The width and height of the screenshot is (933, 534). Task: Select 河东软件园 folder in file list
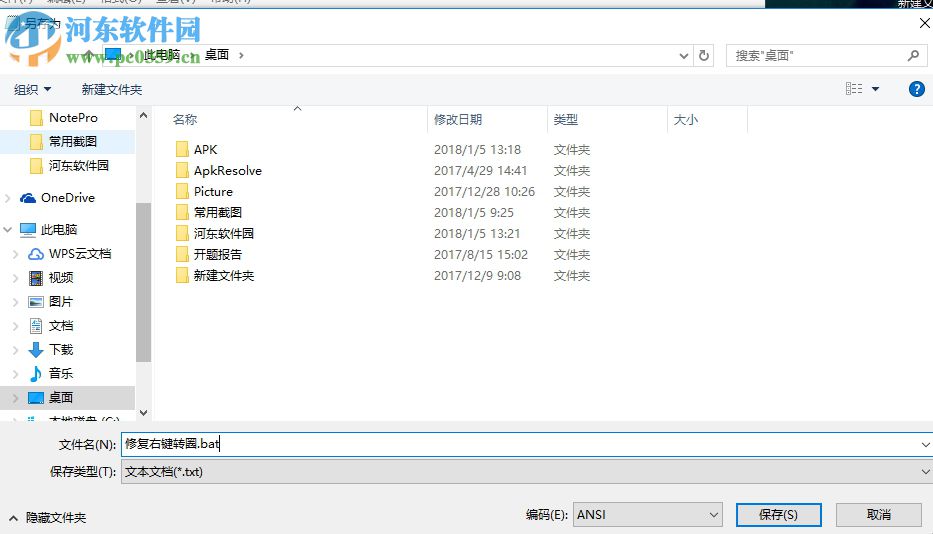(223, 233)
